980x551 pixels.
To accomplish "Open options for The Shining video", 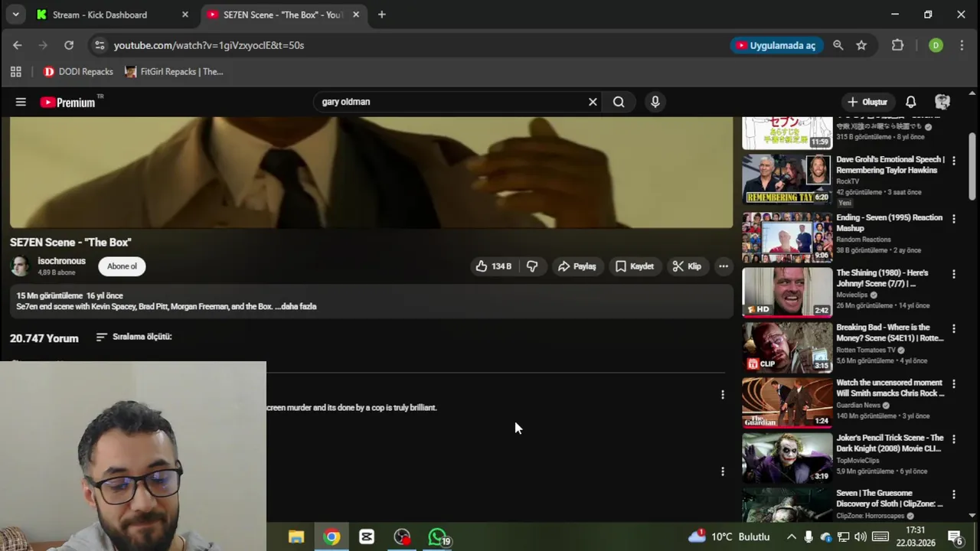I will pyautogui.click(x=954, y=274).
